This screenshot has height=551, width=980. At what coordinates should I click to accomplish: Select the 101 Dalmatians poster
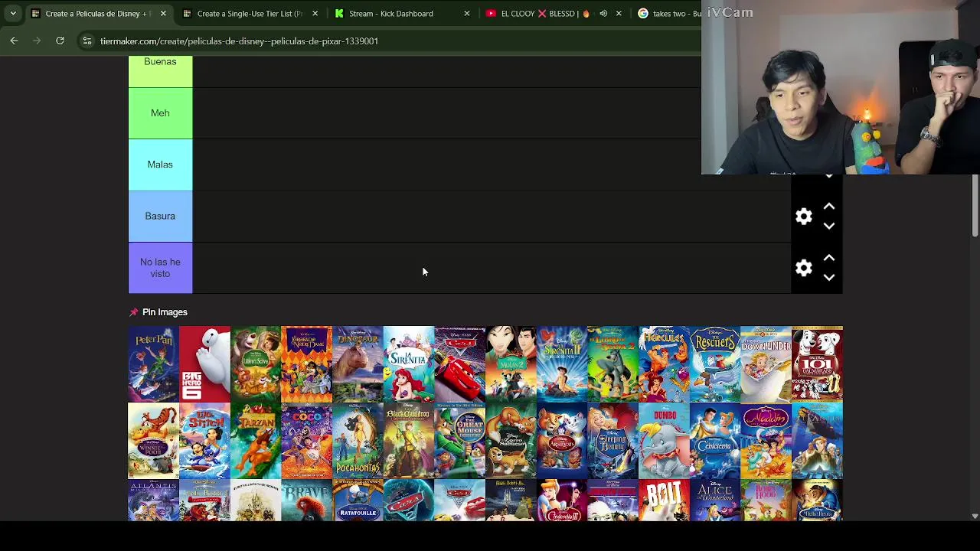817,364
